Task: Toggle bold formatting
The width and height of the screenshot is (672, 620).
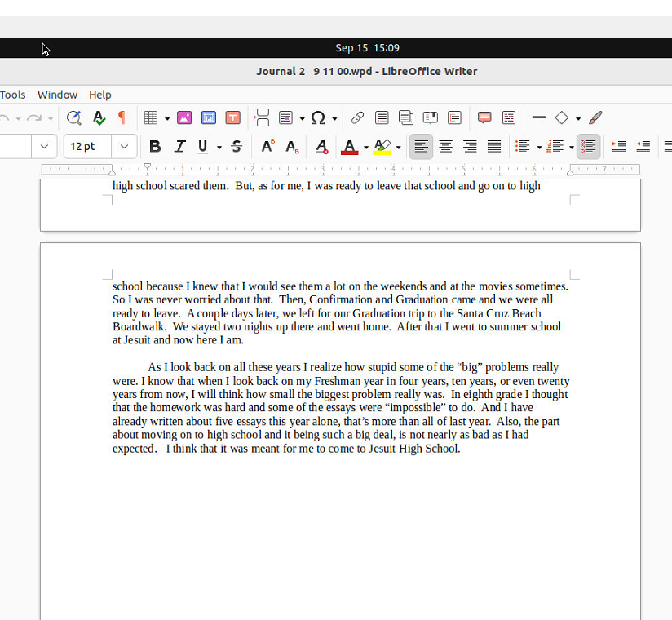Action: 155,147
